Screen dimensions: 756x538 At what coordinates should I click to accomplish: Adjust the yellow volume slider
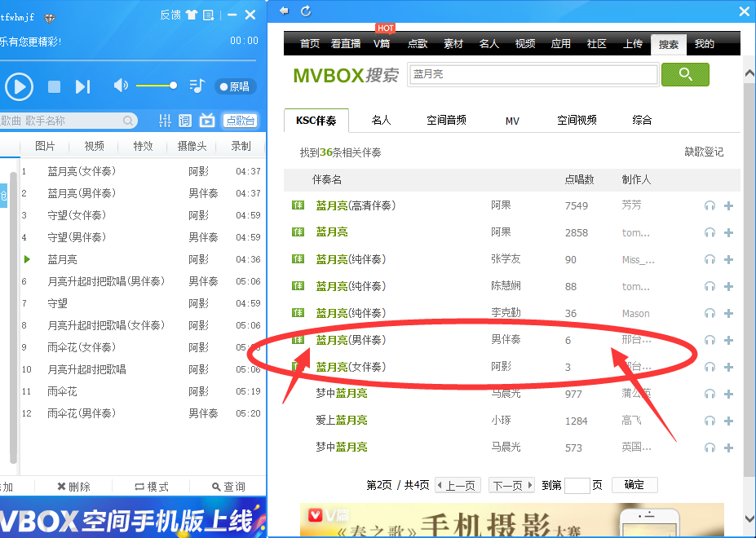[x=157, y=86]
